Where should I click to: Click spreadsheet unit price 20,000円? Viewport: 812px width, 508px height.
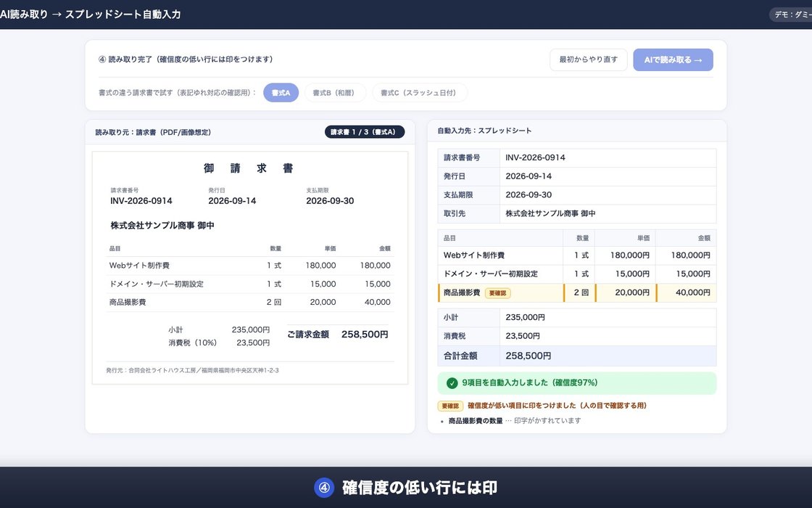626,293
